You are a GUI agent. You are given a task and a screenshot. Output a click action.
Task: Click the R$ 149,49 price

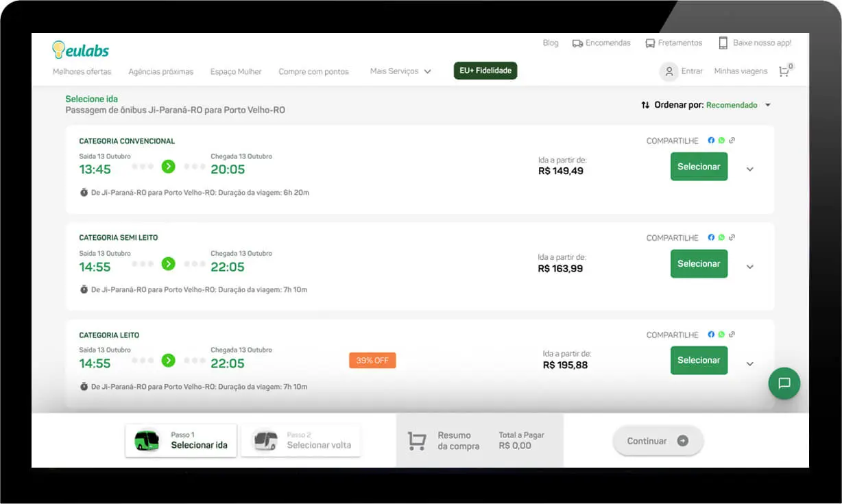[561, 171]
